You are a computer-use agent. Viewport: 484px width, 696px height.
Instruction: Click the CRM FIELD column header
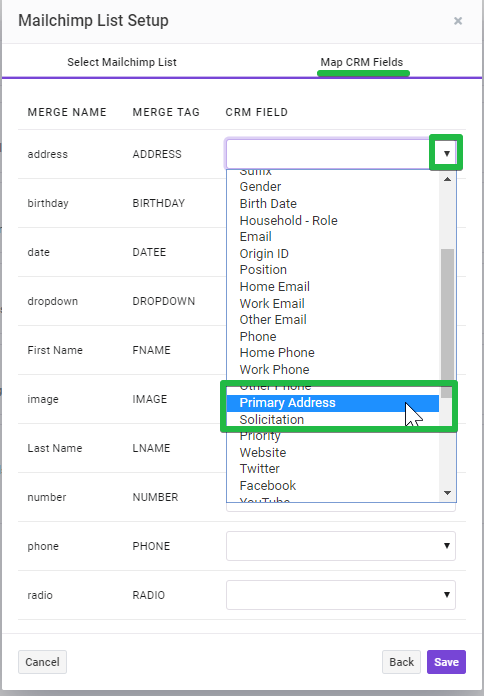(x=257, y=112)
